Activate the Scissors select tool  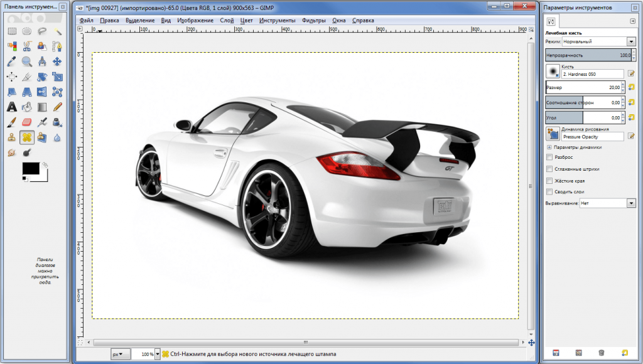click(x=27, y=46)
